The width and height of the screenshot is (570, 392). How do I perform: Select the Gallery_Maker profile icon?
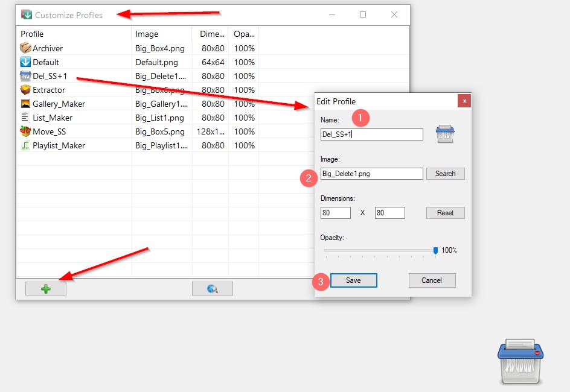[x=25, y=104]
